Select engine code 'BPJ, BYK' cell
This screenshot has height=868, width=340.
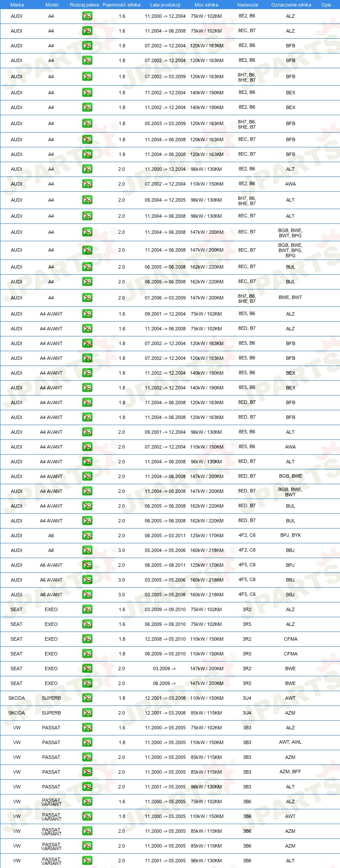290,535
